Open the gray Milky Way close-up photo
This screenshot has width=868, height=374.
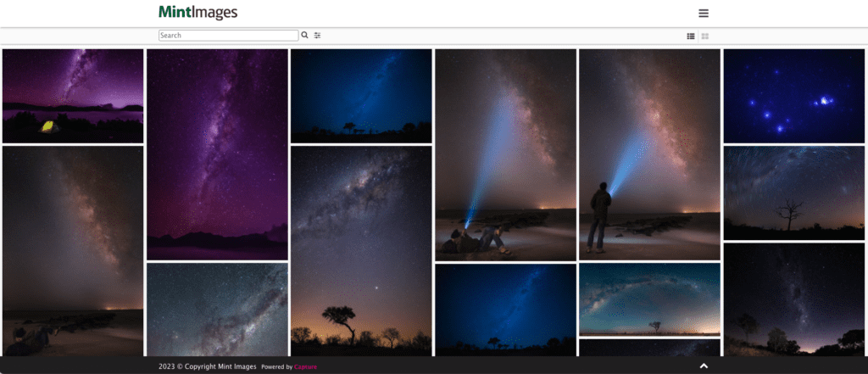[217, 310]
